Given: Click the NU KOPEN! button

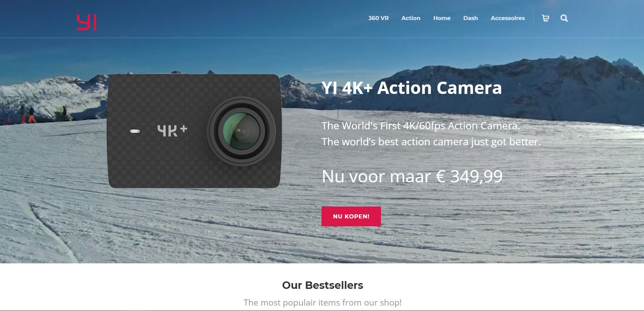Looking at the screenshot, I should 351,216.
